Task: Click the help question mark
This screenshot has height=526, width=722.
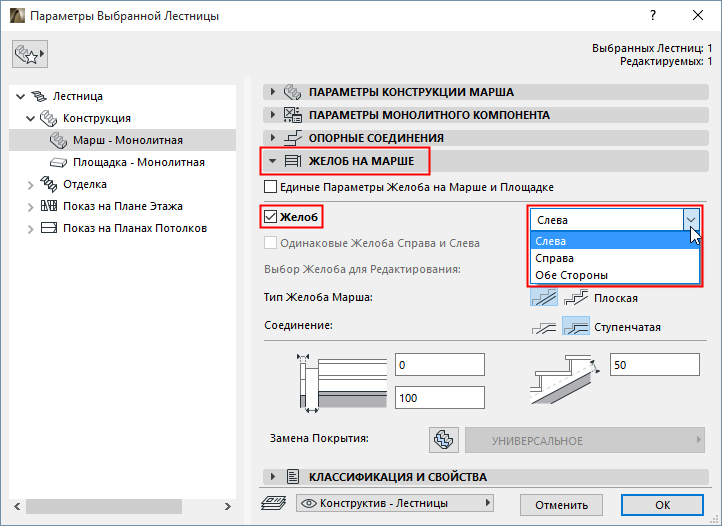Action: coord(653,15)
